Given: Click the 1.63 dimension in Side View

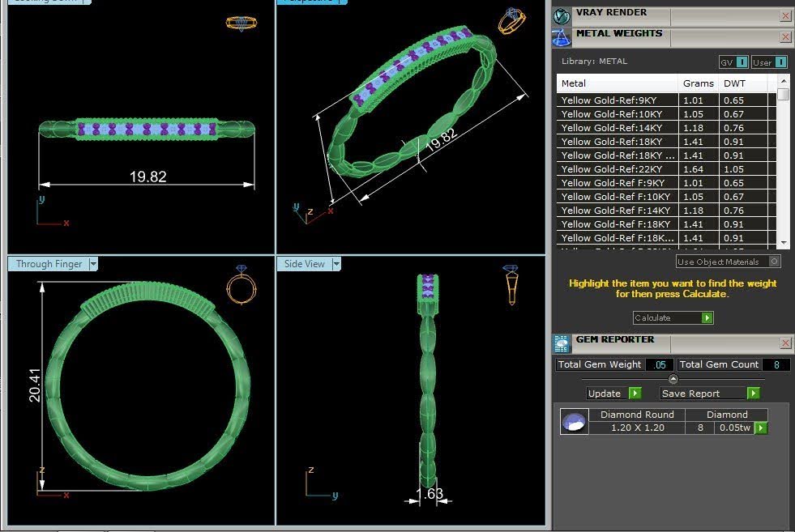Looking at the screenshot, I should (x=429, y=493).
